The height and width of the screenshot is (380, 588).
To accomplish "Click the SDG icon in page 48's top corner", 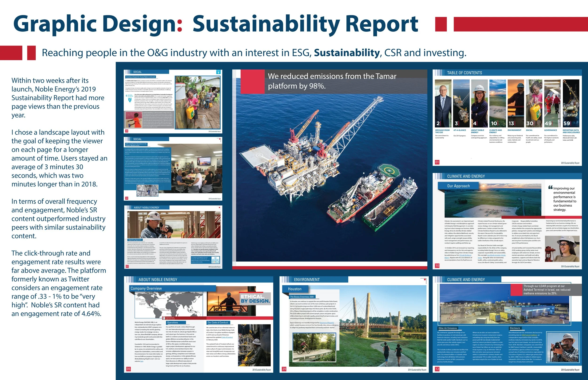I will pyautogui.click(x=218, y=72).
